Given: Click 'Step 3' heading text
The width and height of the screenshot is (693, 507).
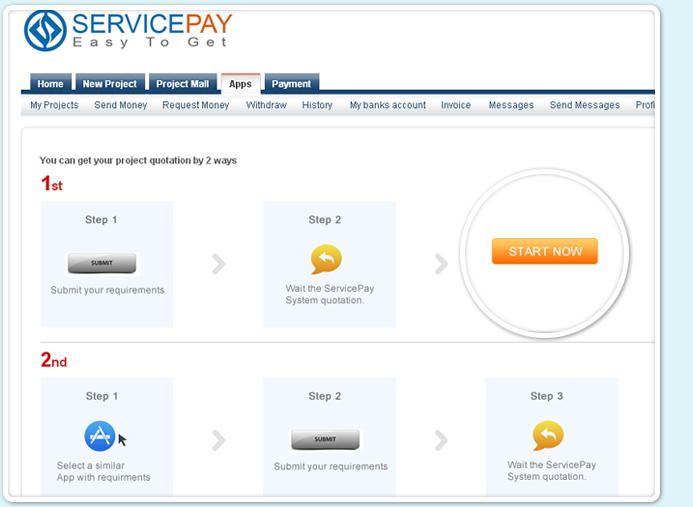Looking at the screenshot, I should 547,396.
